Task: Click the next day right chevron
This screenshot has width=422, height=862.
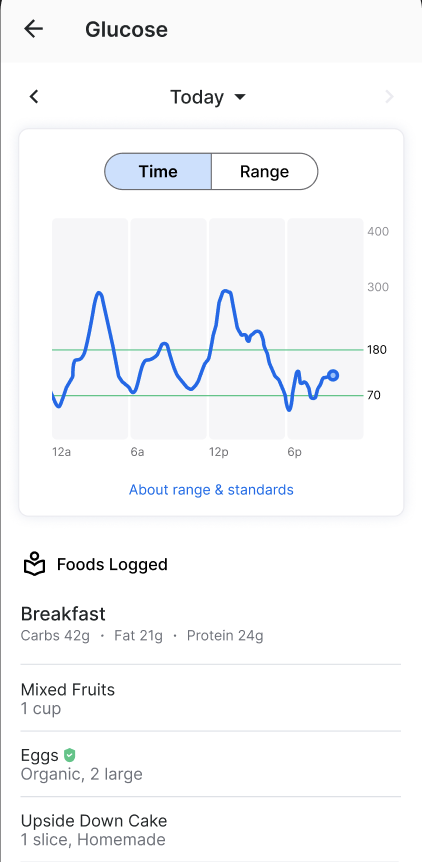Action: [x=389, y=97]
